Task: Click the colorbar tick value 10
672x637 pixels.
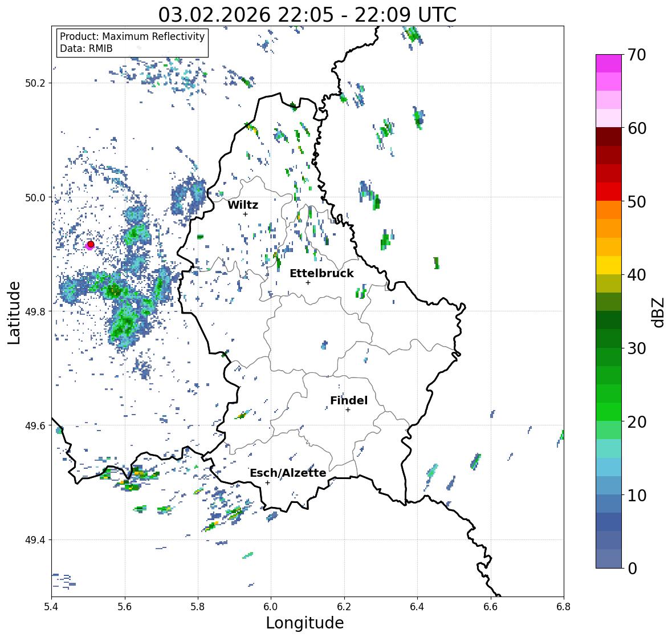Action: [636, 495]
